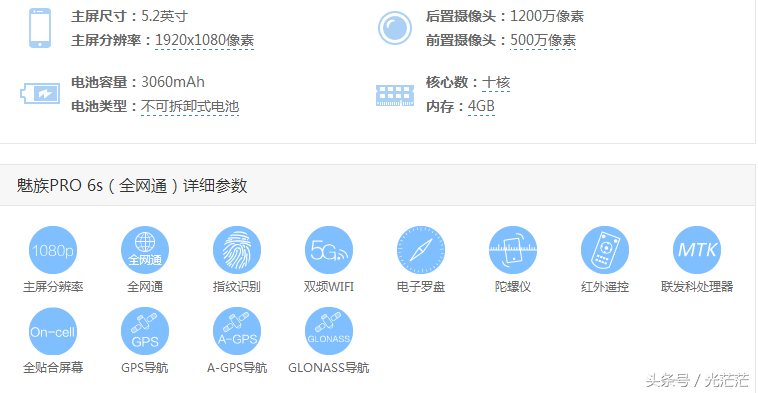
Task: Click the 指纹识别 label
Action: (237, 287)
